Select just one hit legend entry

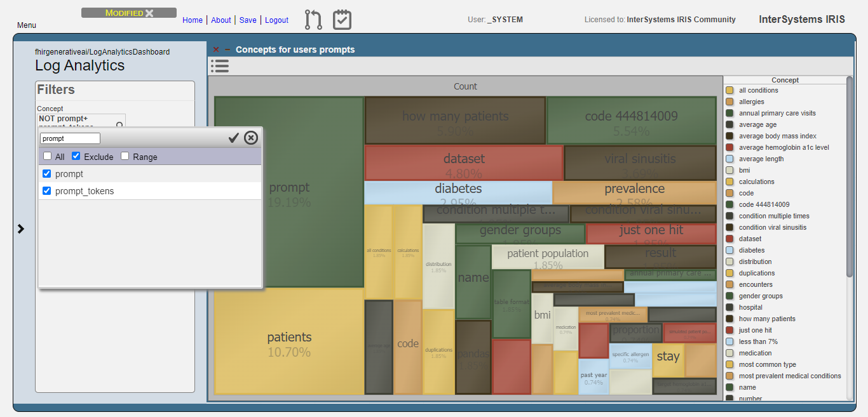[756, 330]
